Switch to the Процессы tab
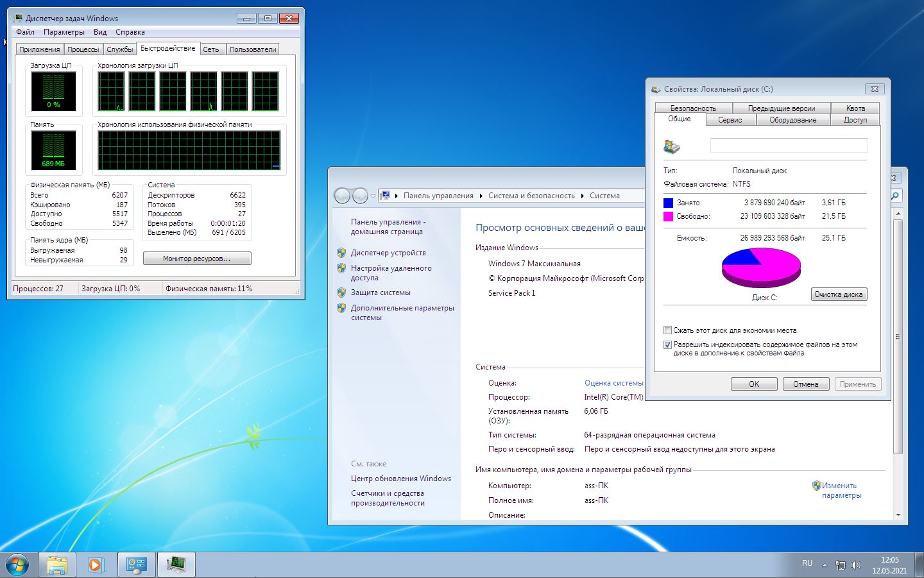924x578 pixels. click(x=83, y=49)
